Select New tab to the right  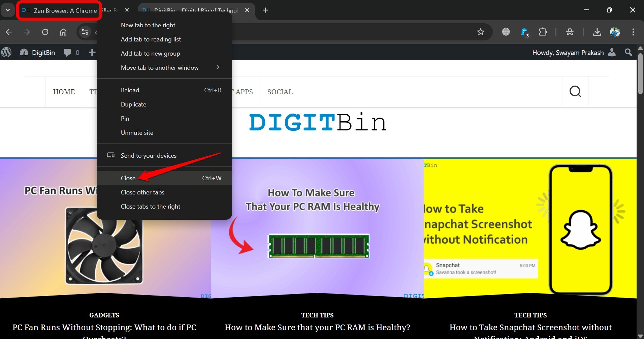(x=164, y=25)
